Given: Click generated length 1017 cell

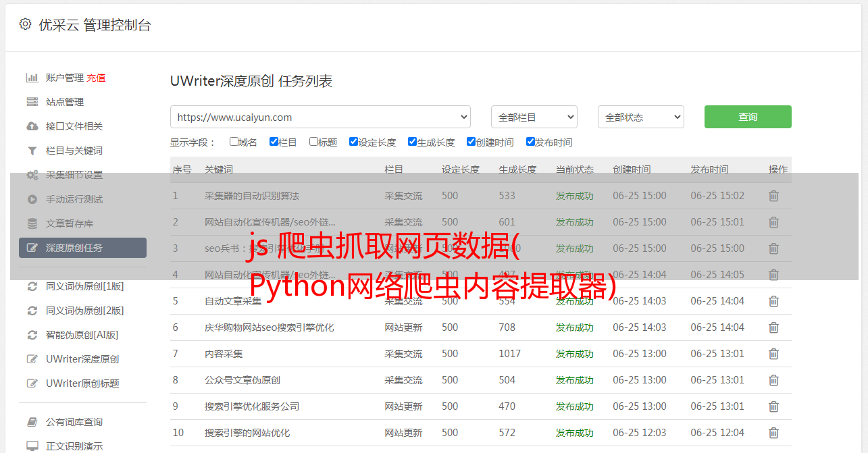Looking at the screenshot, I should tap(510, 354).
